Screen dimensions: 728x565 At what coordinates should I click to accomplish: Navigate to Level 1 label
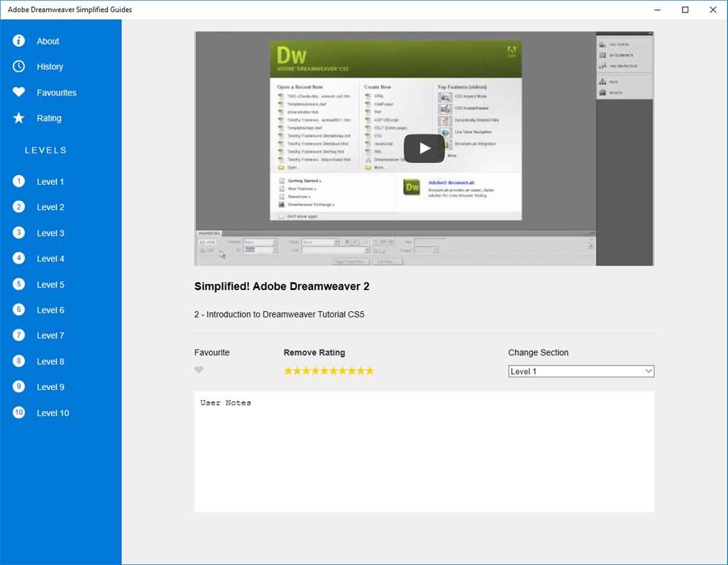pos(50,182)
